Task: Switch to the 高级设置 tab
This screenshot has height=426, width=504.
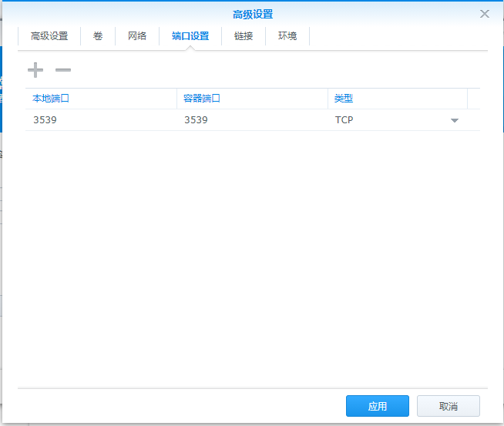Action: [x=49, y=36]
